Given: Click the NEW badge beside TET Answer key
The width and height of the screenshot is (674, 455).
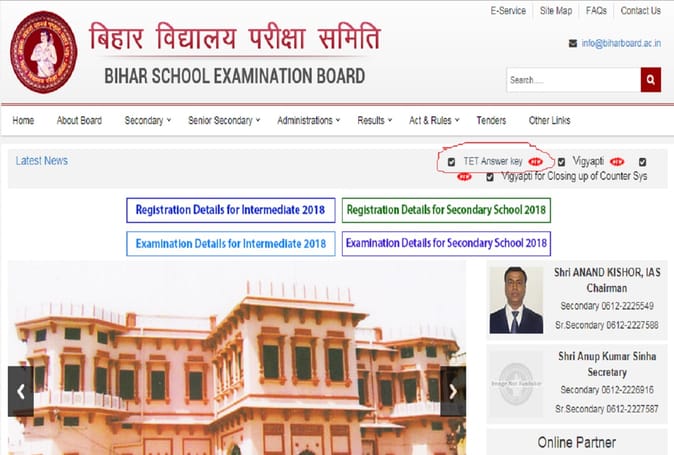Looking at the screenshot, I should [x=535, y=161].
